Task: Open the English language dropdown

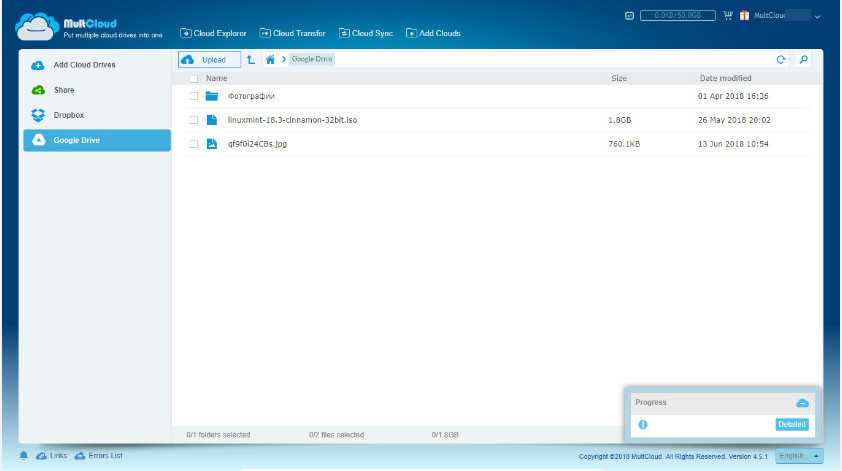Action: 798,456
